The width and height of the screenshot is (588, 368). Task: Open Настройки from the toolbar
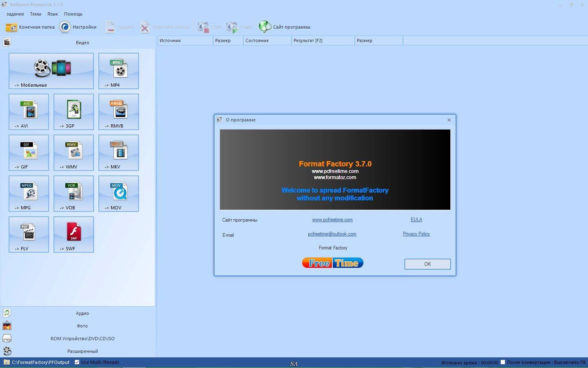(x=78, y=27)
